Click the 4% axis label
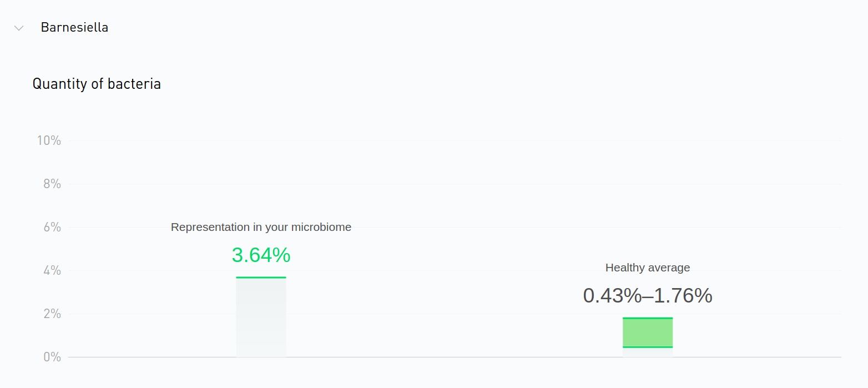 click(x=52, y=270)
